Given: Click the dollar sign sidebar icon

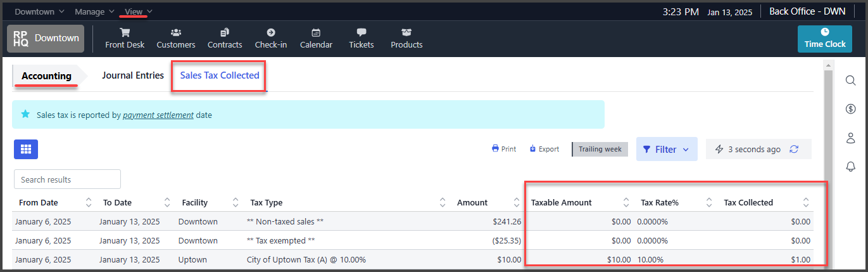Looking at the screenshot, I should [x=851, y=109].
